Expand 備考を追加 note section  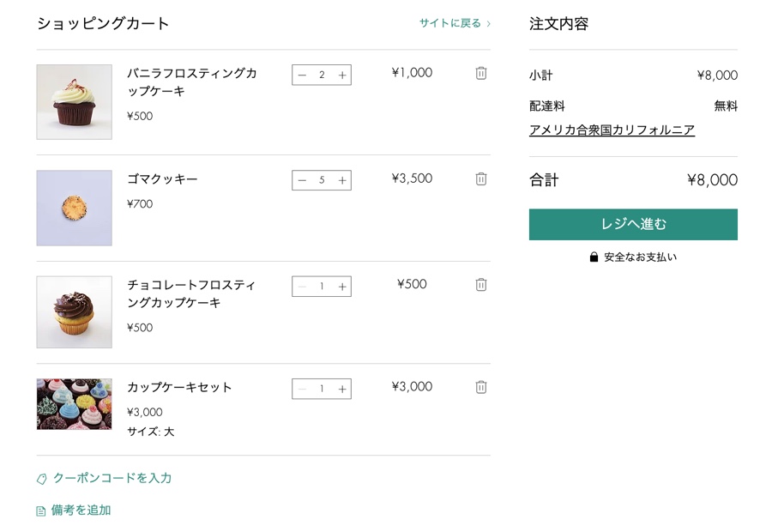click(x=81, y=511)
